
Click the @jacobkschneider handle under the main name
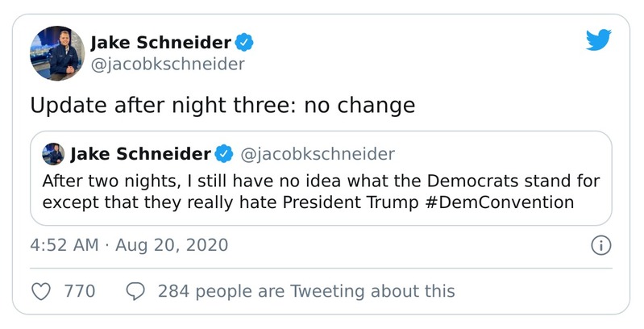coord(167,63)
